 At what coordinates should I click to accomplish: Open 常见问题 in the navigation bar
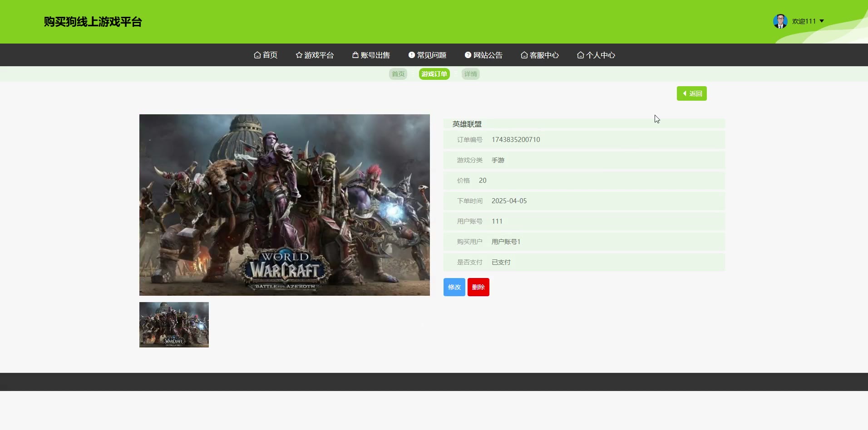[x=427, y=55]
